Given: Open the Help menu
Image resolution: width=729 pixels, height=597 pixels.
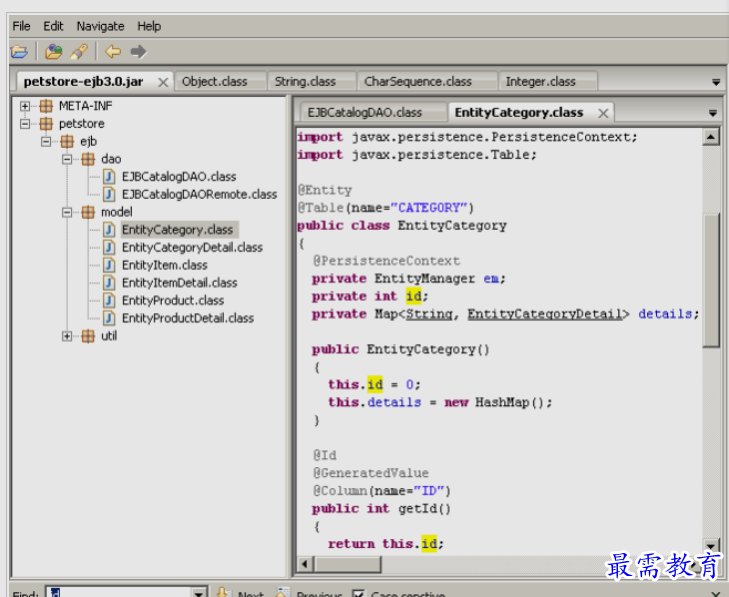Looking at the screenshot, I should pyautogui.click(x=149, y=26).
